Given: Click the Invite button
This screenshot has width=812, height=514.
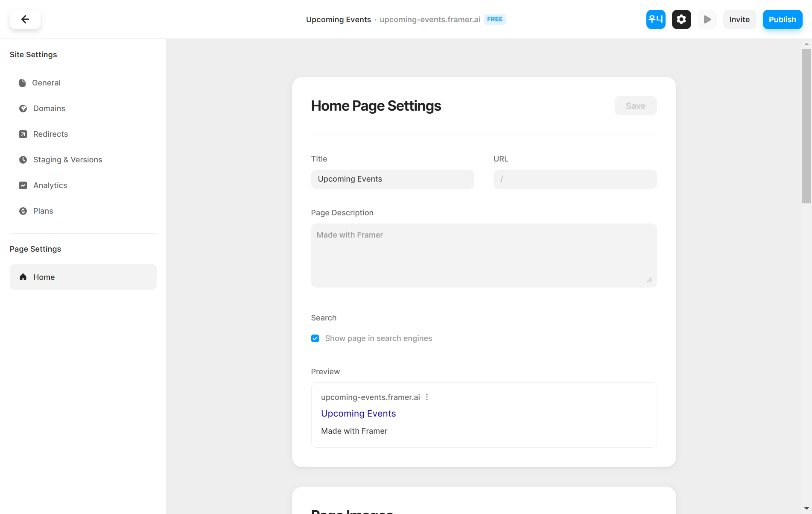Looking at the screenshot, I should [x=739, y=19].
